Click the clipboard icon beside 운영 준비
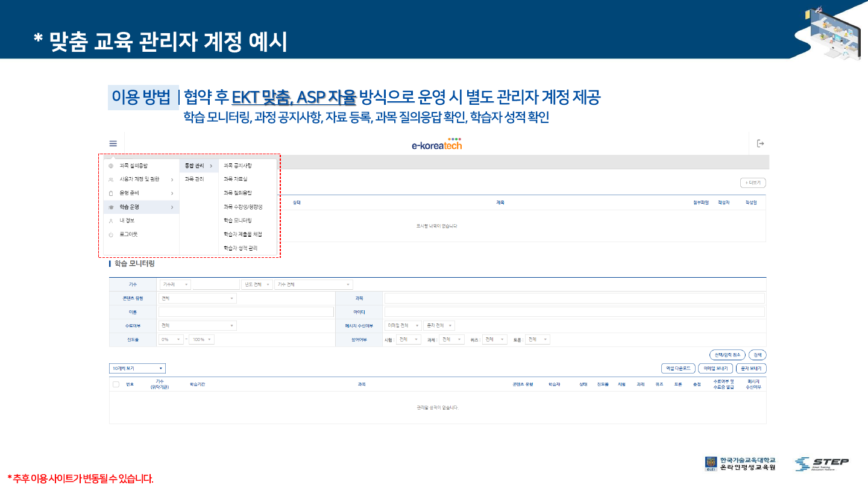Image resolution: width=868 pixels, height=488 pixels. click(x=111, y=193)
